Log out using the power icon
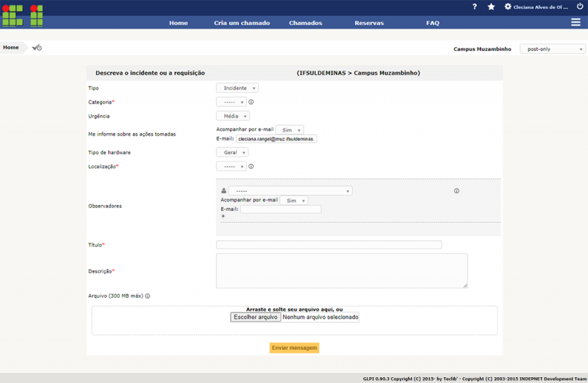The height and width of the screenshot is (383, 588). click(x=580, y=7)
